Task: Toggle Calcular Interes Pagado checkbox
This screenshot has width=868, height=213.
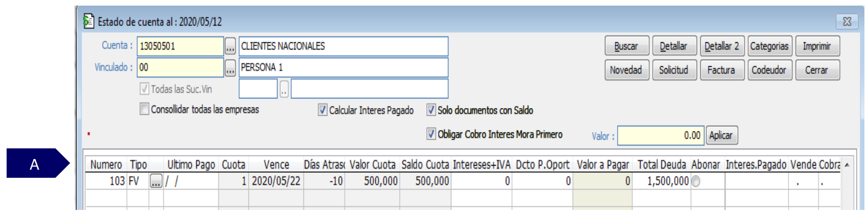Action: 322,110
